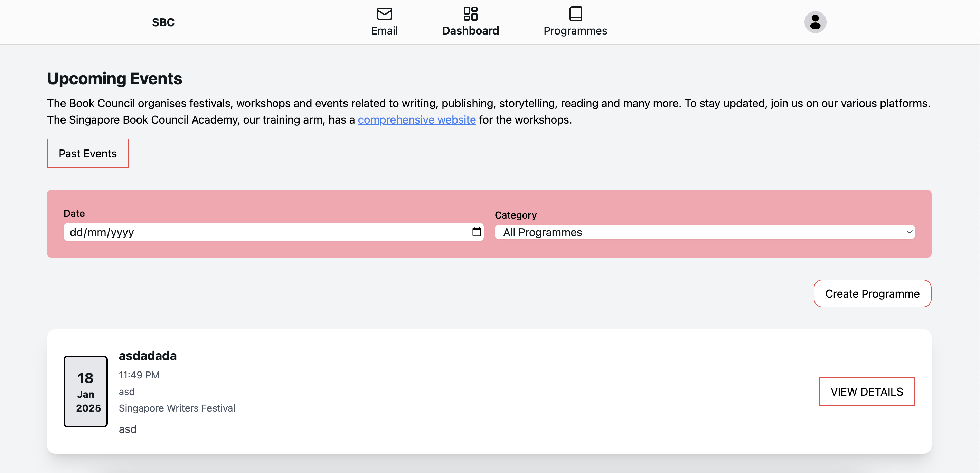
Task: Click the Past Events button
Action: coord(87,153)
